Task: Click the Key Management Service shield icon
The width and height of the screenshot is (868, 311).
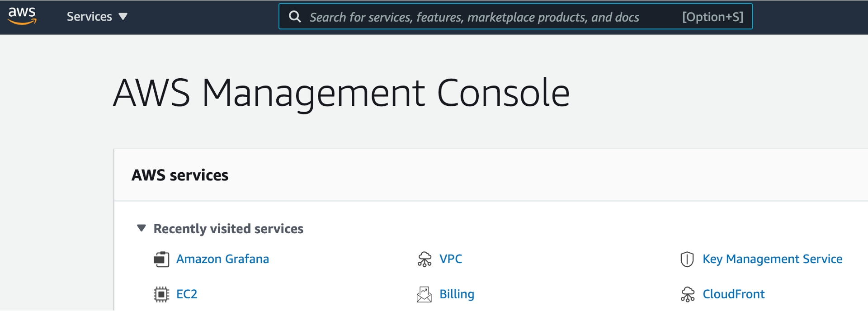Action: click(x=687, y=259)
